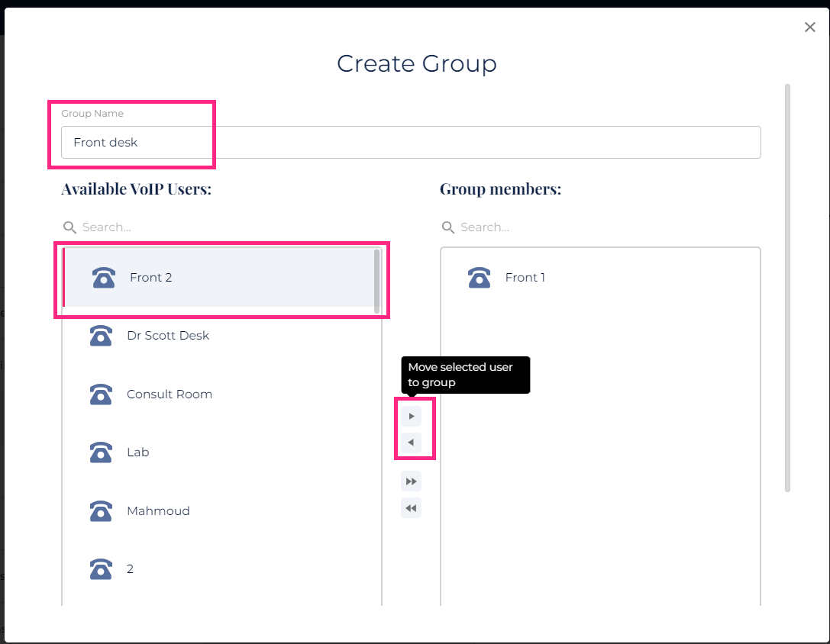Click the magnifier icon in Group members search
Screen dimensions: 830x644
pos(448,227)
